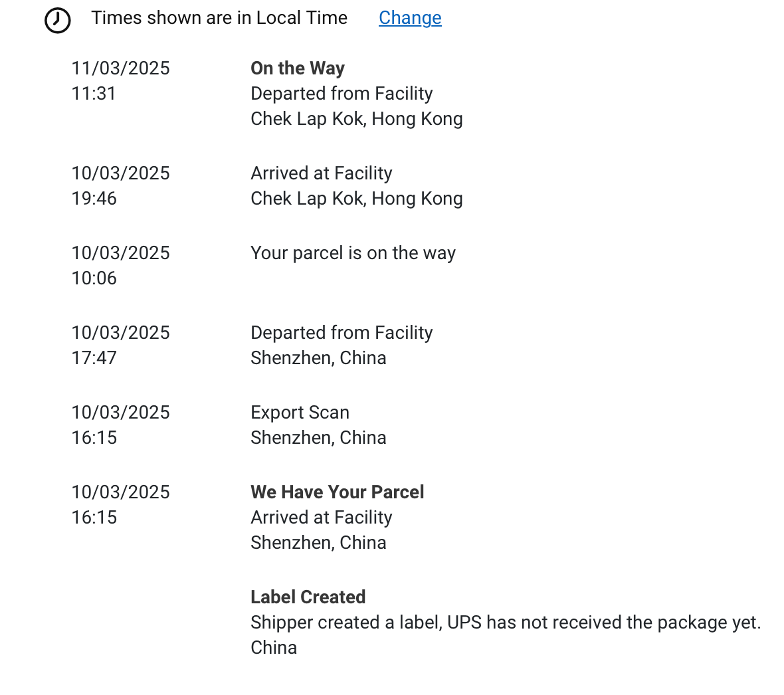This screenshot has width=784, height=695.
Task: Click the 19:46 timestamp
Action: (94, 199)
